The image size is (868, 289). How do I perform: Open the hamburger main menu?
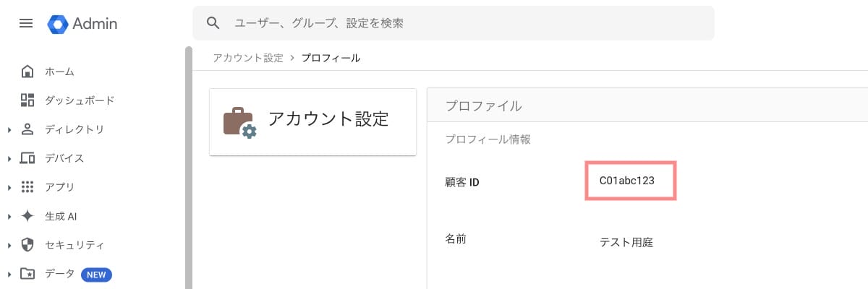click(x=26, y=24)
